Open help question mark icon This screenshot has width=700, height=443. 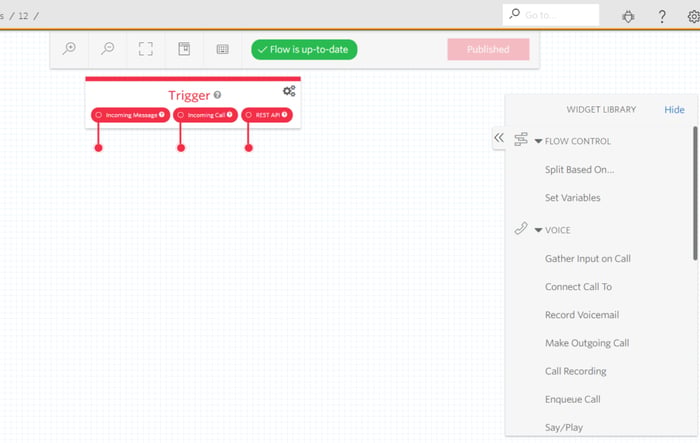[662, 17]
